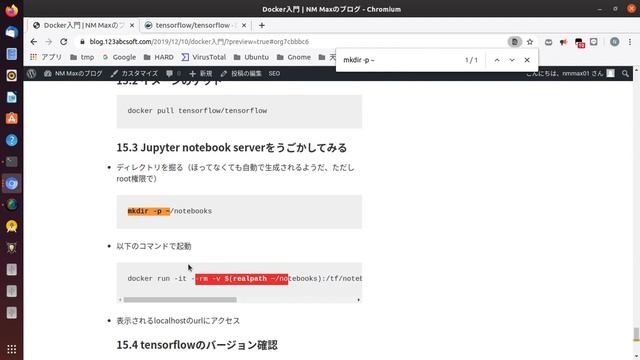
Task: Open Chromium three-dot menu
Action: (x=630, y=42)
